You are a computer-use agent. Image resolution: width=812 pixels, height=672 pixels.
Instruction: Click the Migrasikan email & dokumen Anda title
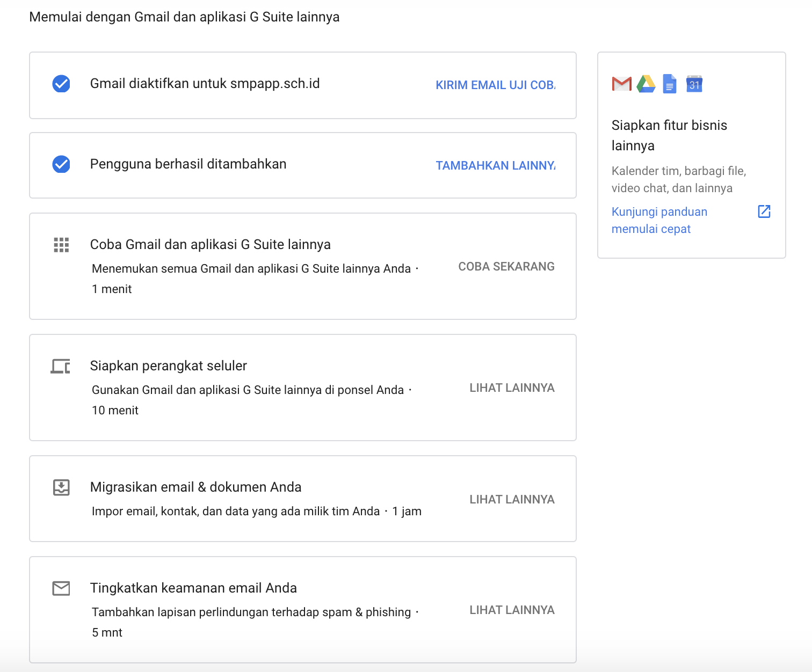pyautogui.click(x=195, y=487)
